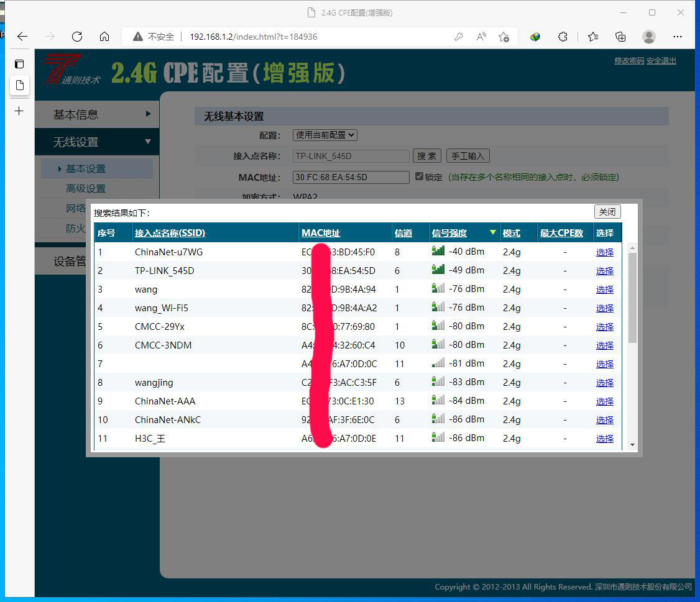Expand the 基本信息 menu section
This screenshot has height=602, width=700.
[x=97, y=114]
